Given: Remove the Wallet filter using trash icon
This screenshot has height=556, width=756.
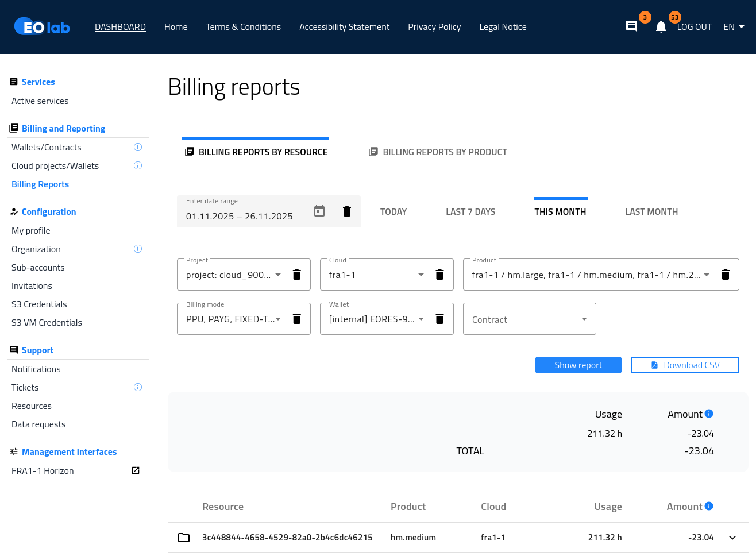Looking at the screenshot, I should 439,319.
